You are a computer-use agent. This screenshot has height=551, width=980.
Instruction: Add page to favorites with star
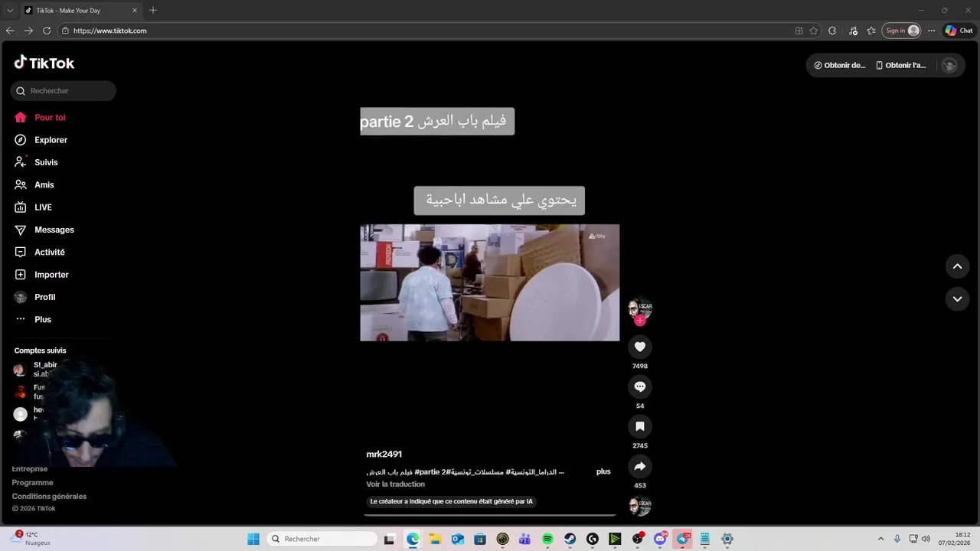[814, 31]
